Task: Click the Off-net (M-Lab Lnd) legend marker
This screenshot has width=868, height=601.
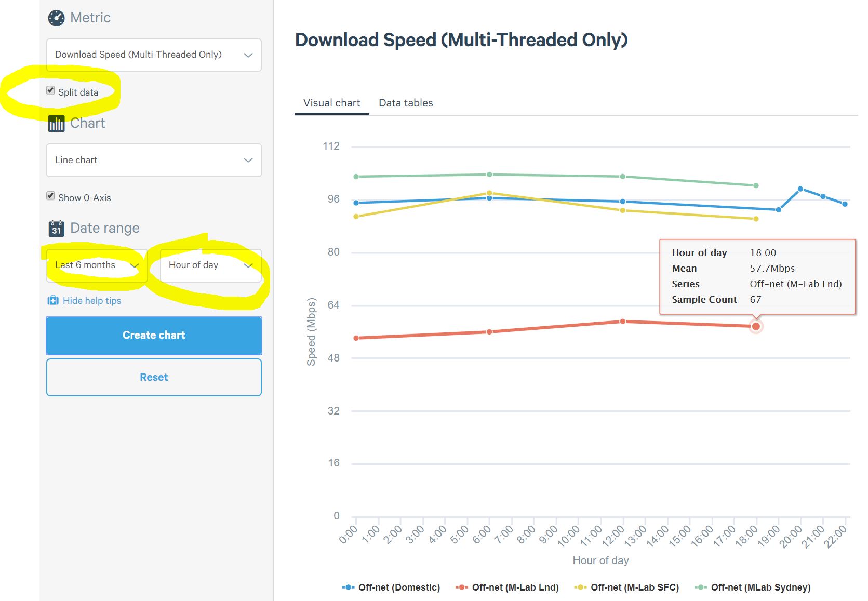Action: tap(461, 587)
